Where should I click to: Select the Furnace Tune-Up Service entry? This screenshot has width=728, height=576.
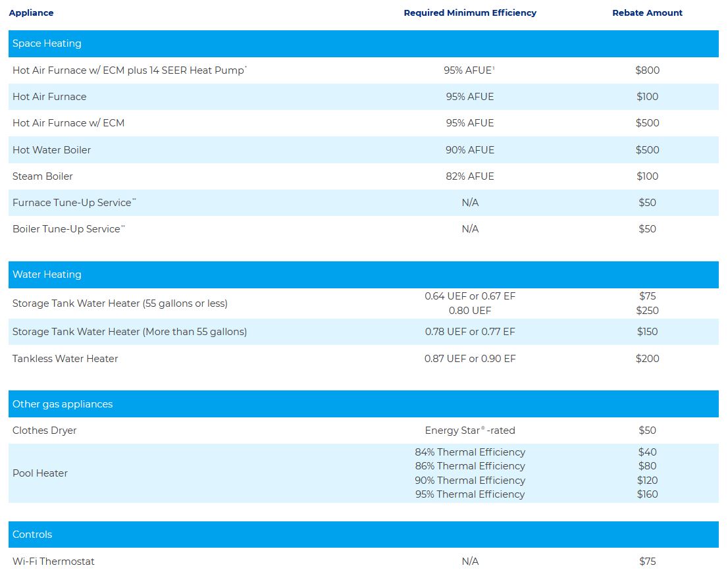pyautogui.click(x=72, y=203)
